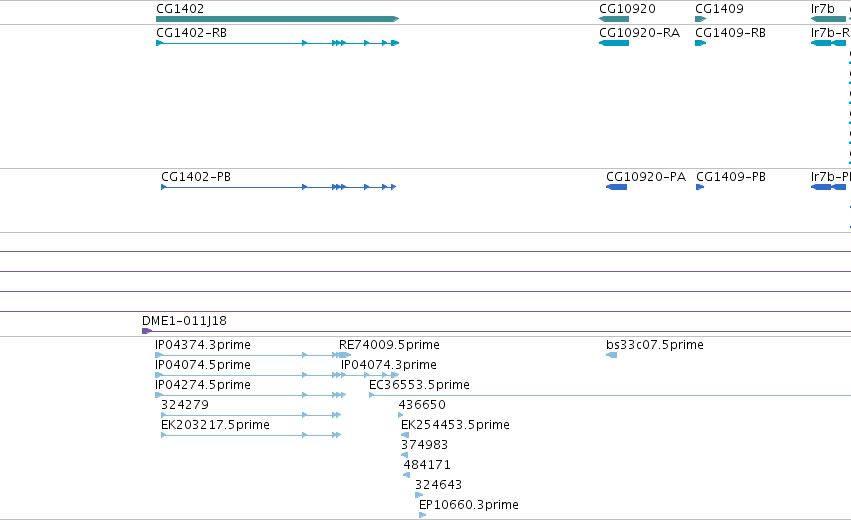Select the DME1-011J18 clone label

(x=184, y=321)
